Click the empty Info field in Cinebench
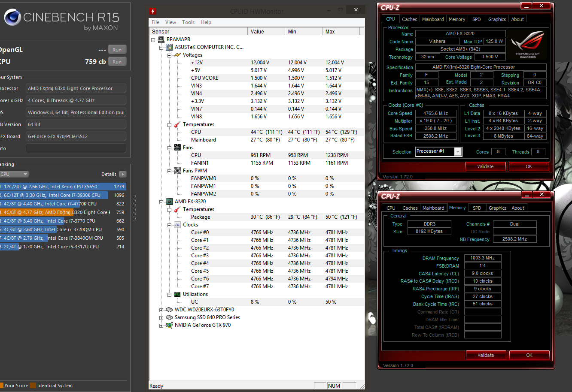 pos(76,148)
